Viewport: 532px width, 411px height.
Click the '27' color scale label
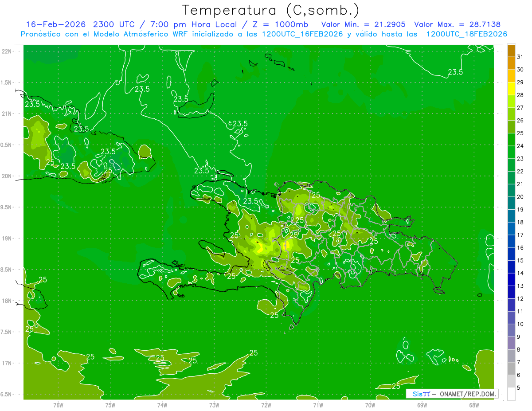point(520,107)
